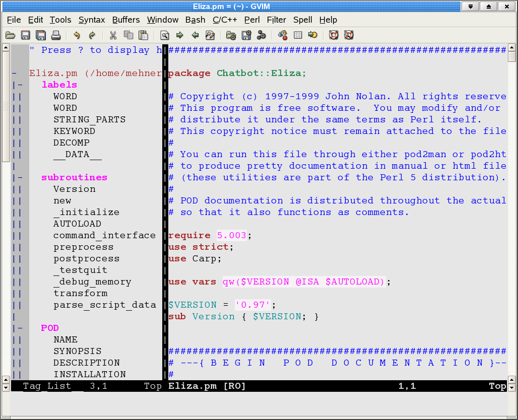The height and width of the screenshot is (420, 518).
Task: Open the Perl menu
Action: coord(252,20)
